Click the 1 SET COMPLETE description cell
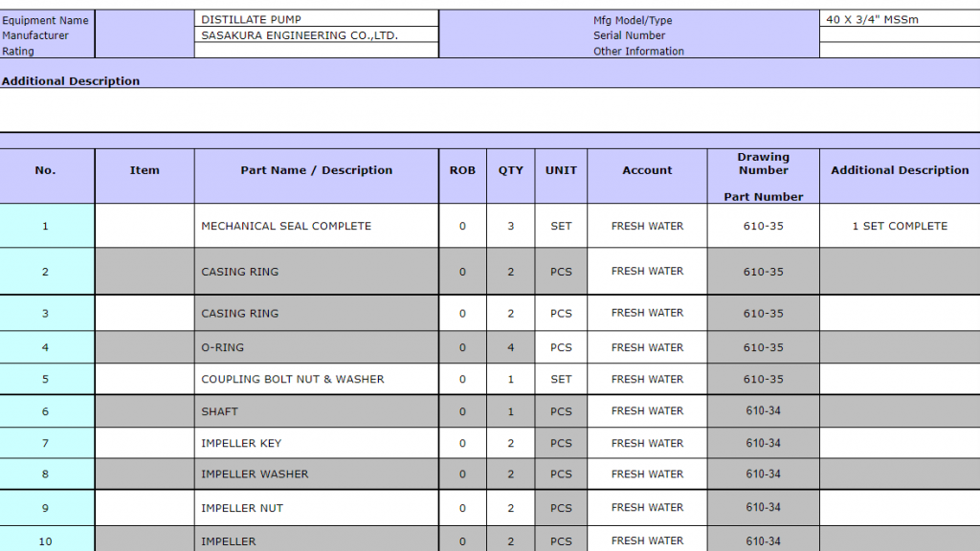The width and height of the screenshot is (980, 551). [x=899, y=226]
